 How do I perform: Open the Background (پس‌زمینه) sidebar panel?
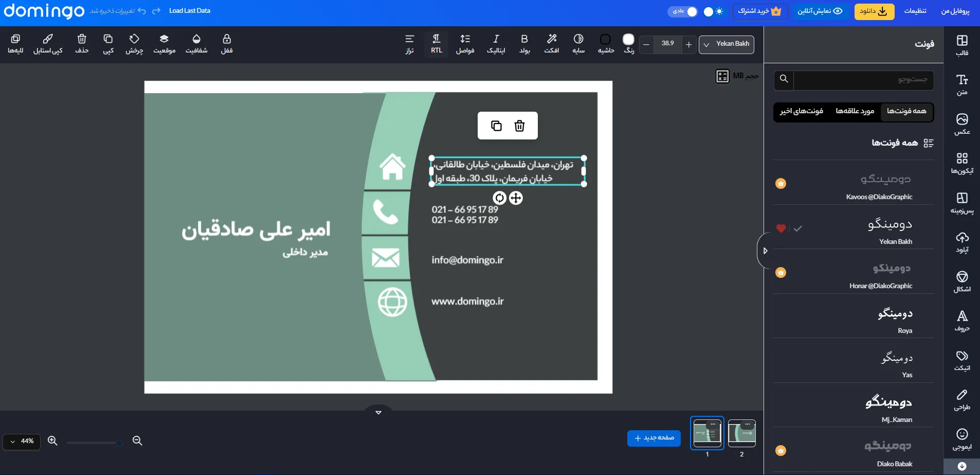pyautogui.click(x=962, y=203)
